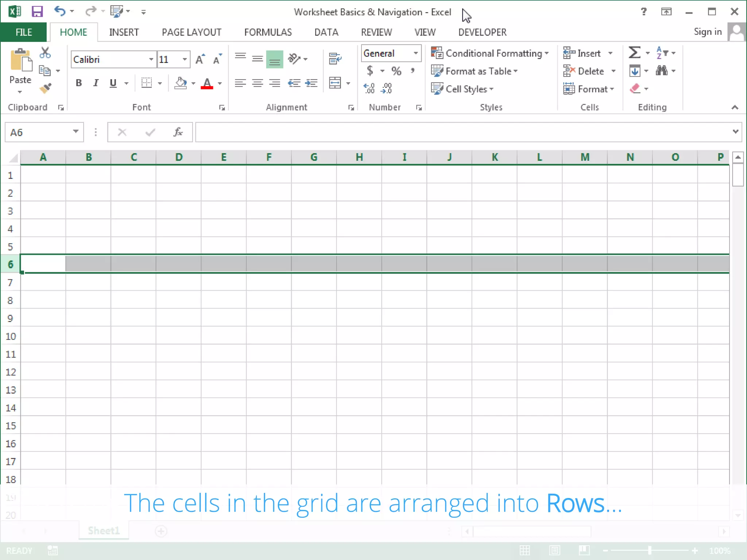Viewport: 747px width, 560px height.
Task: Apply Accounting dollar number format
Action: pos(370,70)
